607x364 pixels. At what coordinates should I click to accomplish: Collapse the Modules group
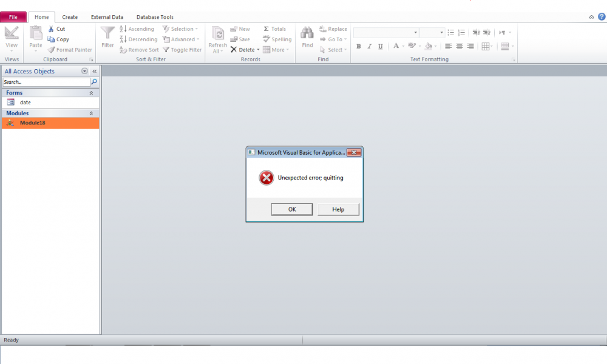pyautogui.click(x=92, y=113)
